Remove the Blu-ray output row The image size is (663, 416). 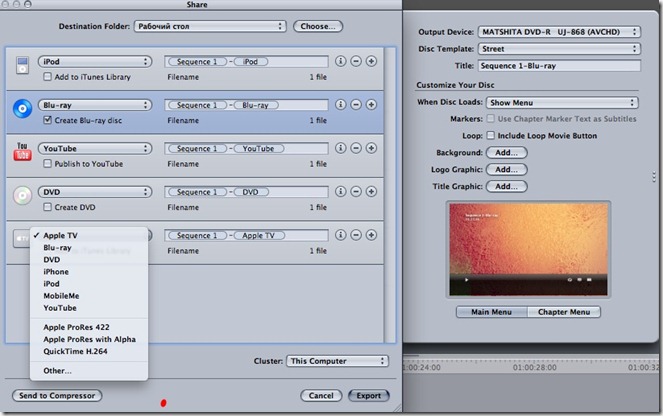[x=356, y=104]
